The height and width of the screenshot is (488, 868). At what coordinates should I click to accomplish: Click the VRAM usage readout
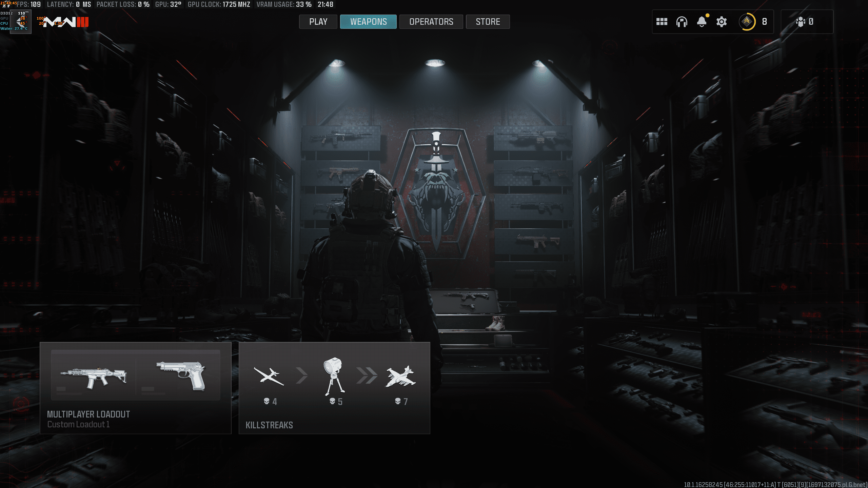point(284,4)
